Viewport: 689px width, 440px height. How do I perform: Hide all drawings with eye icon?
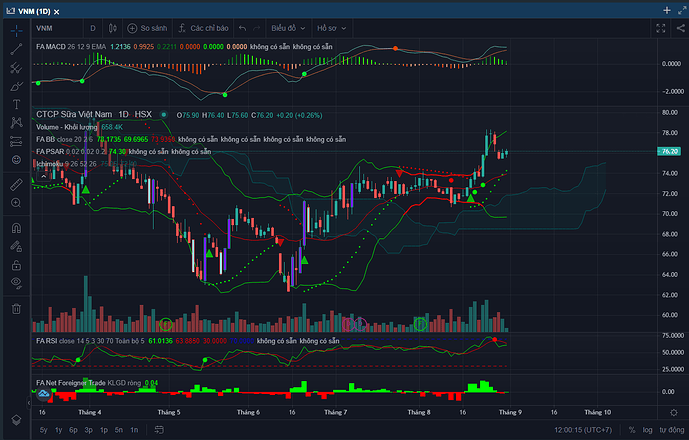16,284
